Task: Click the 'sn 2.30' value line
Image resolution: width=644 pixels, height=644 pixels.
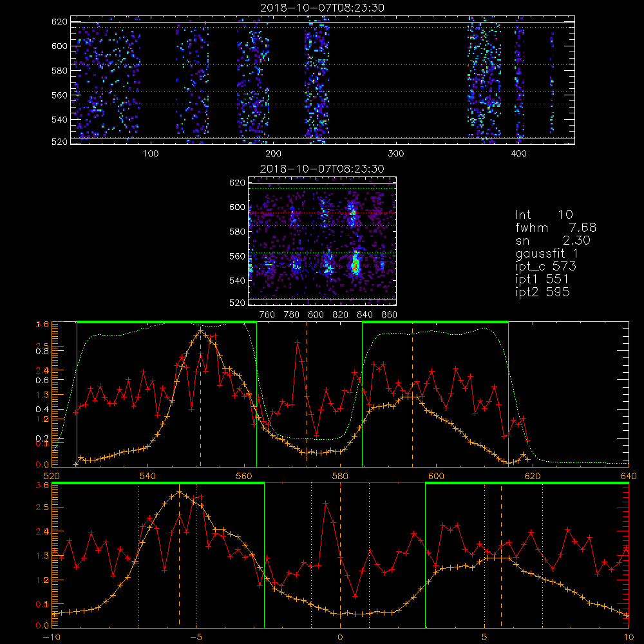Action: [553, 240]
